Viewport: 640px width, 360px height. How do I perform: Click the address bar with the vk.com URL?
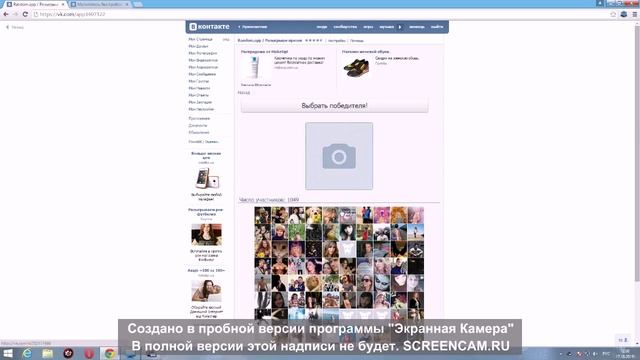pyautogui.click(x=318, y=14)
